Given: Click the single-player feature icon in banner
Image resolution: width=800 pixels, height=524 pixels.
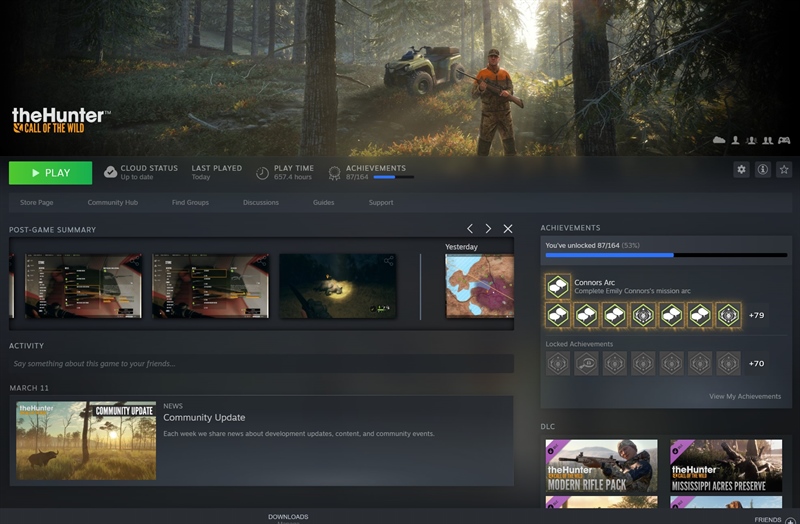Looking at the screenshot, I should 735,140.
